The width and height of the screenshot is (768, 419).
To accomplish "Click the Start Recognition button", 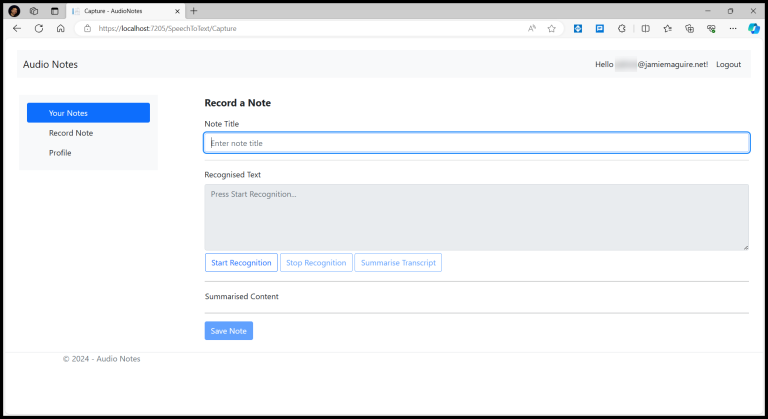I will tap(241, 263).
